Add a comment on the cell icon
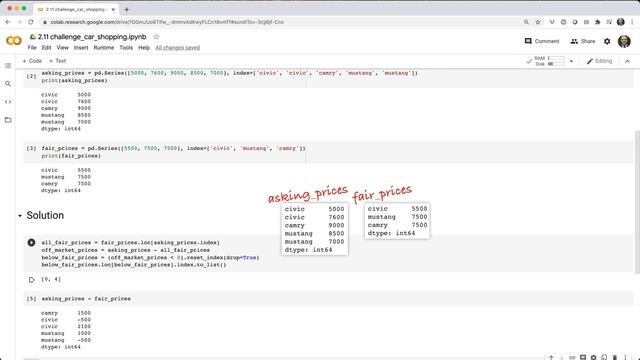Screen dimensions: 640x360 pyautogui.click(x=583, y=358)
